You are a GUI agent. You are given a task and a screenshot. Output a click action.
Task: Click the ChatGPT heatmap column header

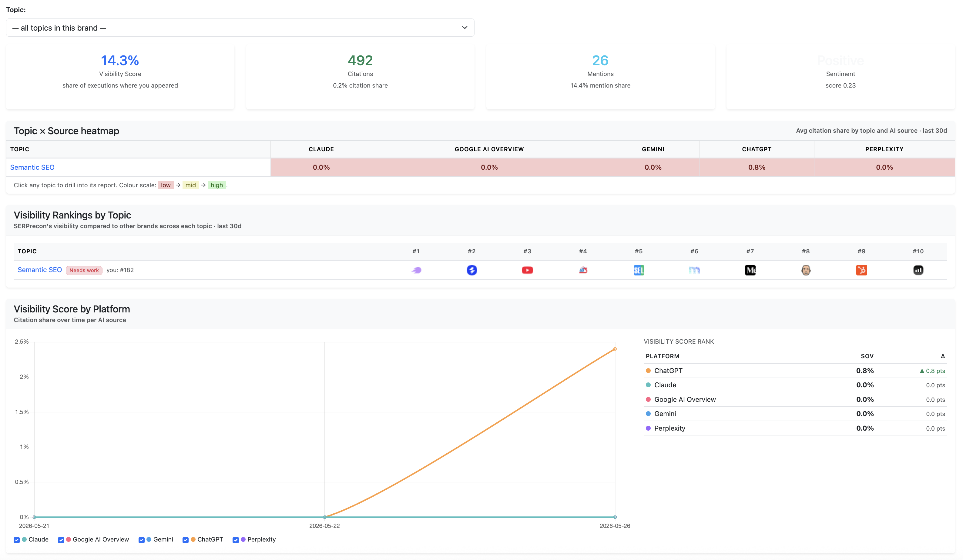click(x=757, y=149)
